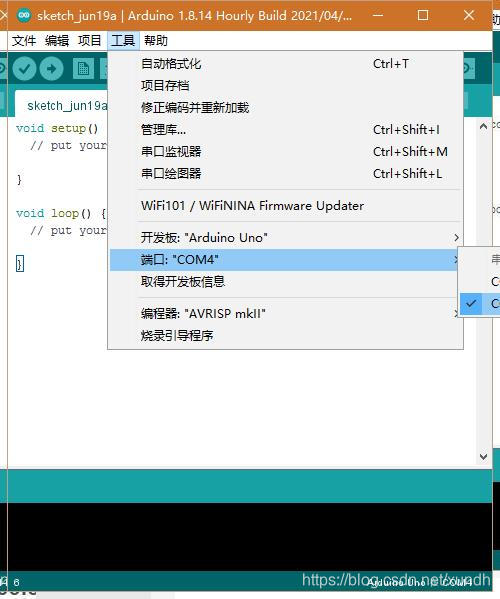This screenshot has width=500, height=599.
Task: Open the 编辑 menu
Action: coord(57,40)
